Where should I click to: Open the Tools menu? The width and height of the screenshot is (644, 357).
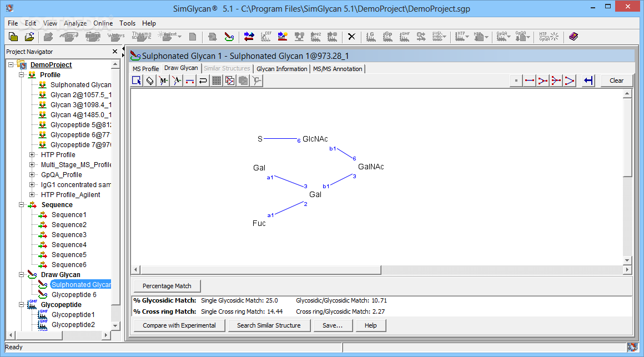pos(127,23)
